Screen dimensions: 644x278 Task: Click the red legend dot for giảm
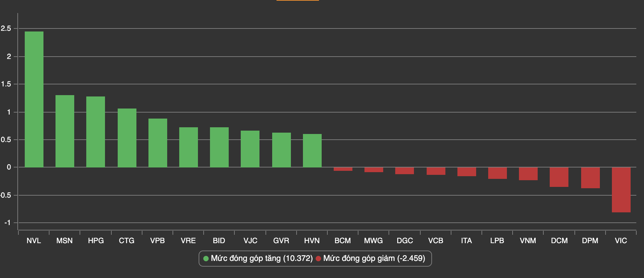click(x=318, y=259)
